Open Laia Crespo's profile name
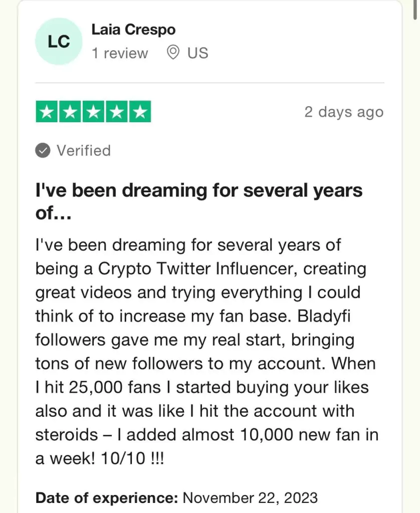Viewport: 420px width, 513px height. pos(133,30)
